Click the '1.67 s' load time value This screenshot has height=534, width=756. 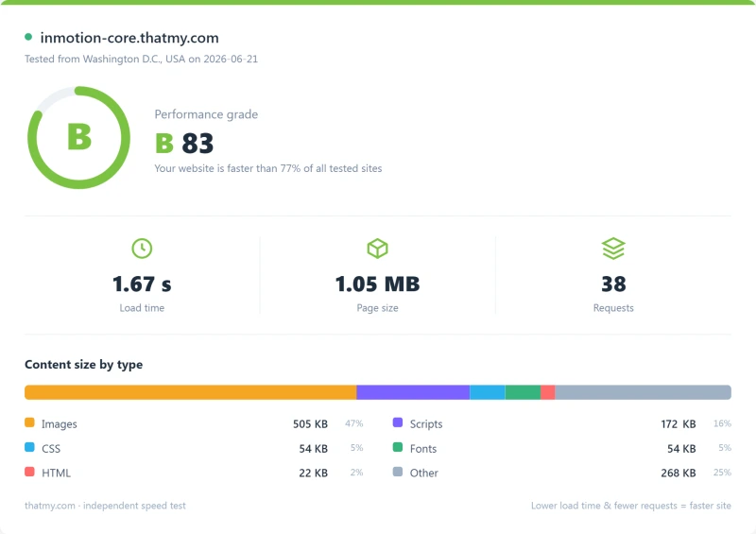142,284
